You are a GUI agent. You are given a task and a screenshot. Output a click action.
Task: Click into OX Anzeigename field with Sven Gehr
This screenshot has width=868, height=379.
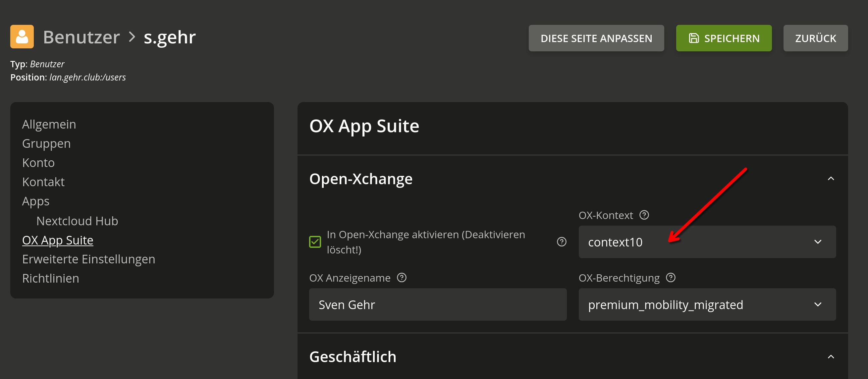tap(437, 304)
